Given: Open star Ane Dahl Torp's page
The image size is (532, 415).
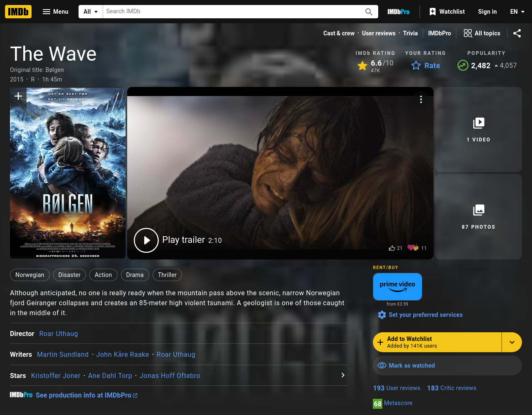Looking at the screenshot, I should tap(110, 375).
